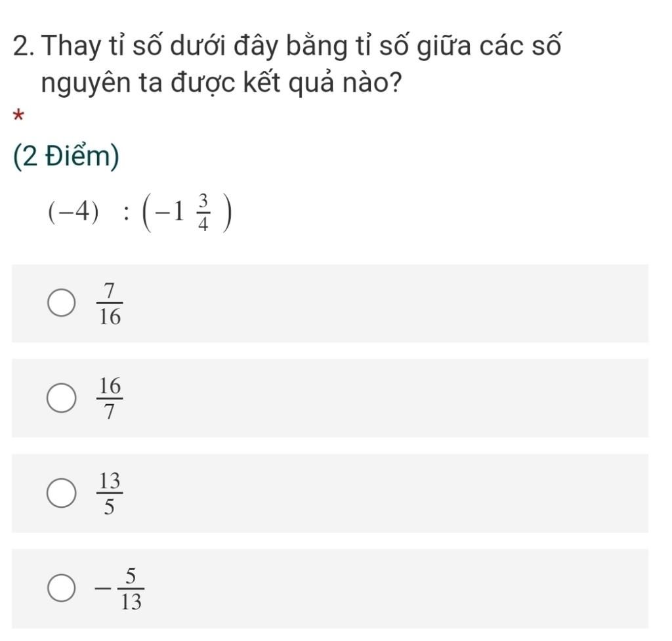Click the question number "2."
Viewport: 672px width, 641px height.
click(x=25, y=48)
